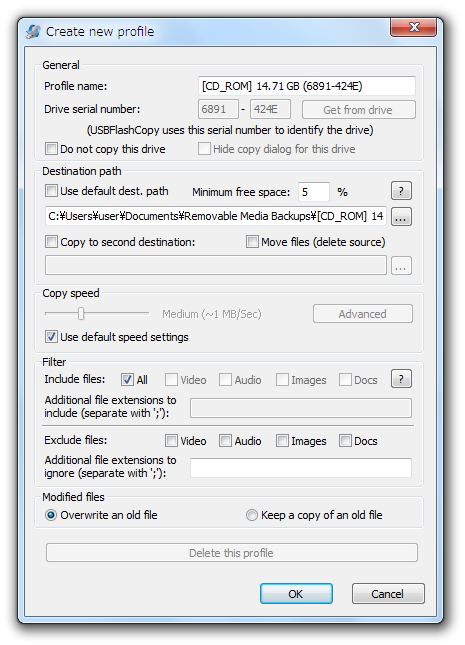Click the Profile name text field
The height and width of the screenshot is (645, 465).
pyautogui.click(x=307, y=86)
